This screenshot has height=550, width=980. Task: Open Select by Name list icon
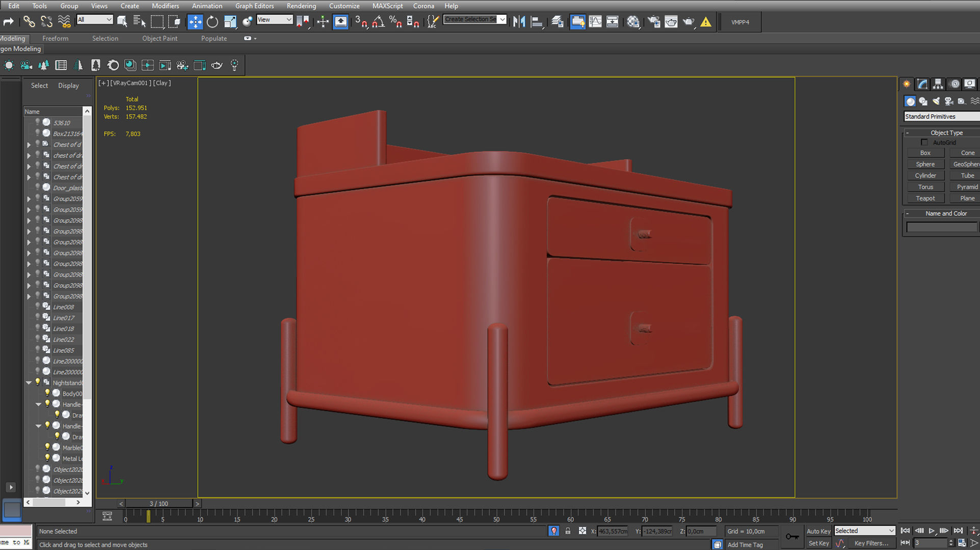pos(139,22)
